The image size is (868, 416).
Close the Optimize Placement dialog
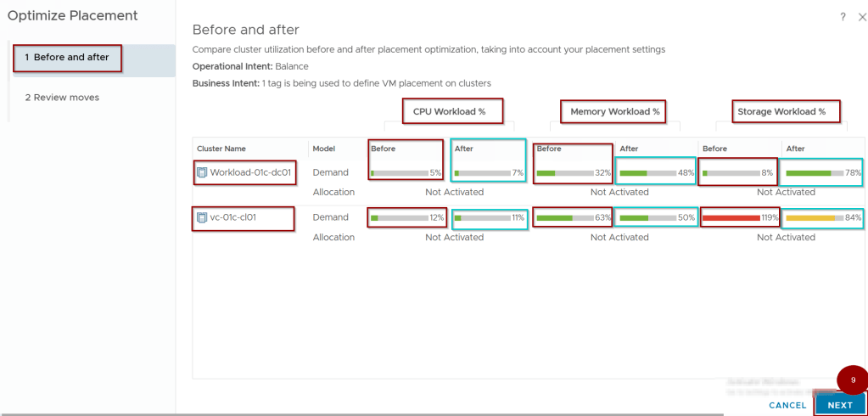coord(860,17)
